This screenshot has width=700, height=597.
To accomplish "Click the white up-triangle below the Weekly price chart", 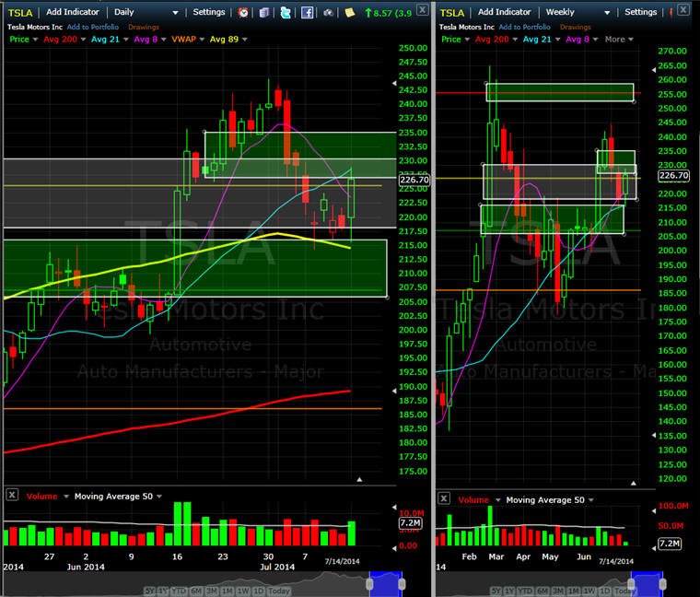I will coord(633,483).
